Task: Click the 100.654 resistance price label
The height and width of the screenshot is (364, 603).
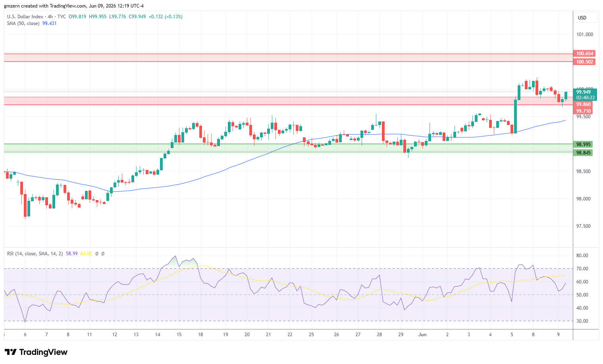Action: 584,54
